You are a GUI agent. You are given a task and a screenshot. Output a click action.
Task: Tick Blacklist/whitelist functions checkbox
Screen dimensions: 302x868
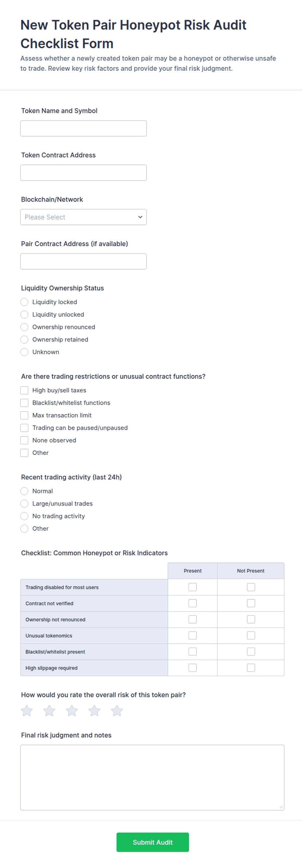coord(24,403)
